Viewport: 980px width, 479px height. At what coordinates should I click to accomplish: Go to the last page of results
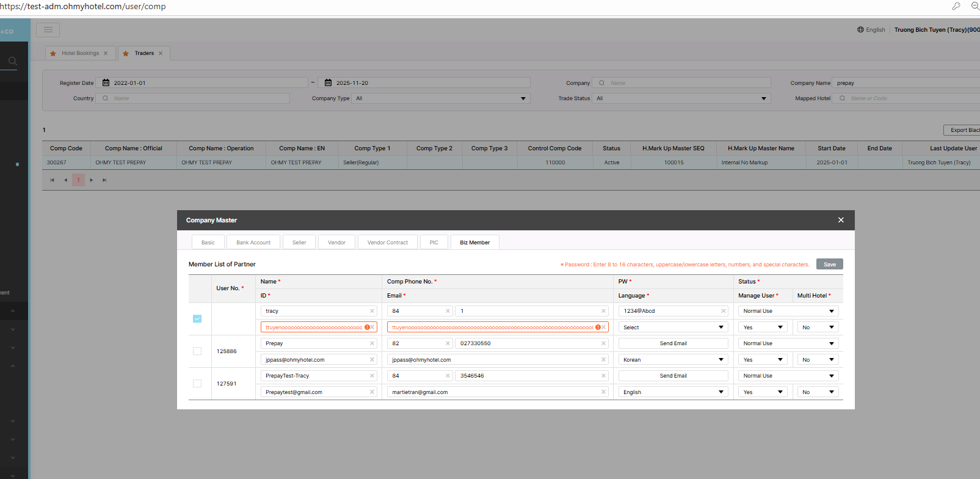[104, 180]
